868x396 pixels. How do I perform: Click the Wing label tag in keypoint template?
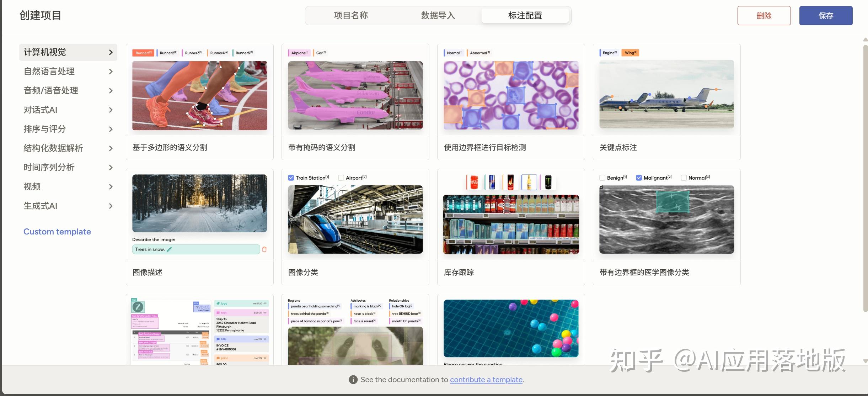pyautogui.click(x=630, y=53)
